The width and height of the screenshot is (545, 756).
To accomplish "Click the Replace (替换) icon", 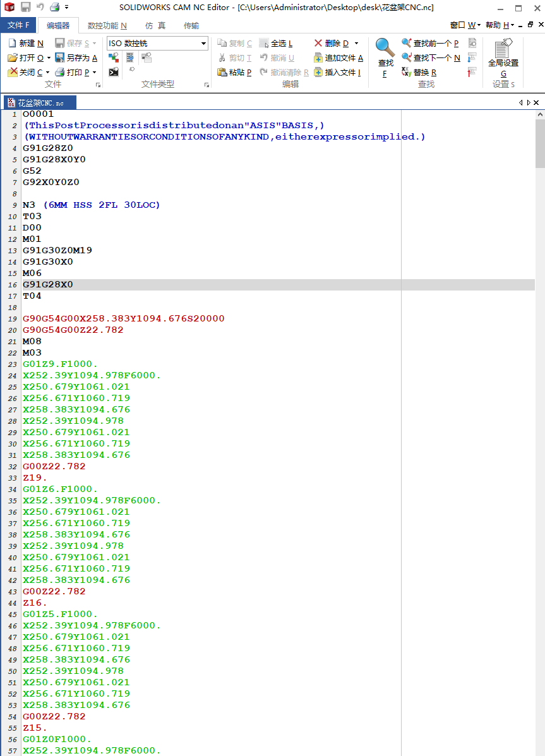I will coord(407,73).
